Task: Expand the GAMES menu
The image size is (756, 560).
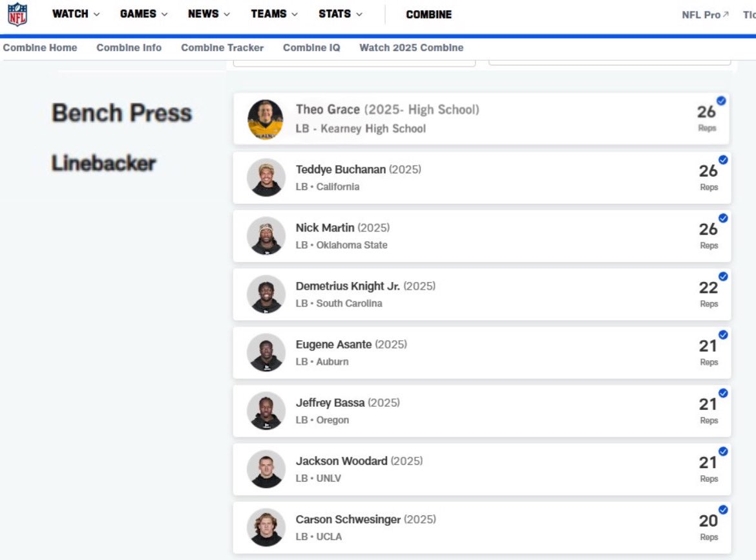Action: coord(143,14)
